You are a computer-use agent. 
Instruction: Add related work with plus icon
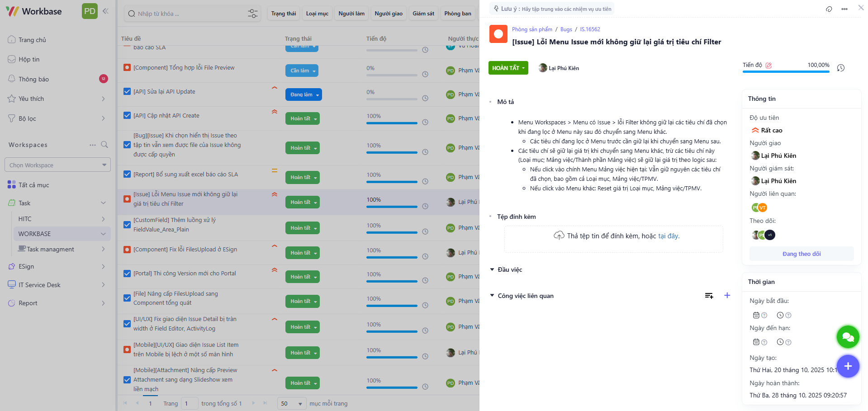coord(727,295)
